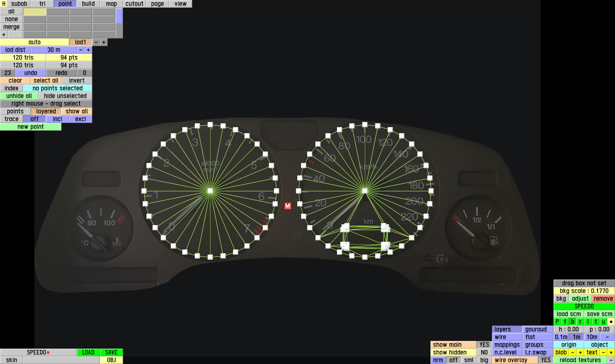Click the red M marker in viewport
Viewport: 615px width, 364px height.
(287, 206)
